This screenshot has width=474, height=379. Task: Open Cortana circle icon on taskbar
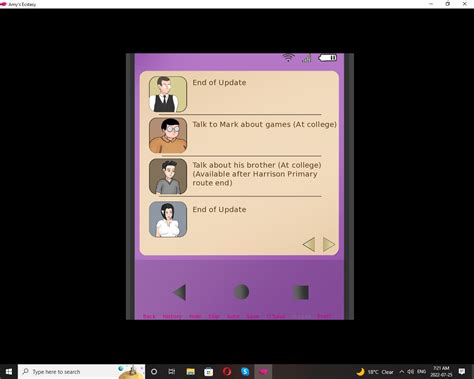coord(154,371)
